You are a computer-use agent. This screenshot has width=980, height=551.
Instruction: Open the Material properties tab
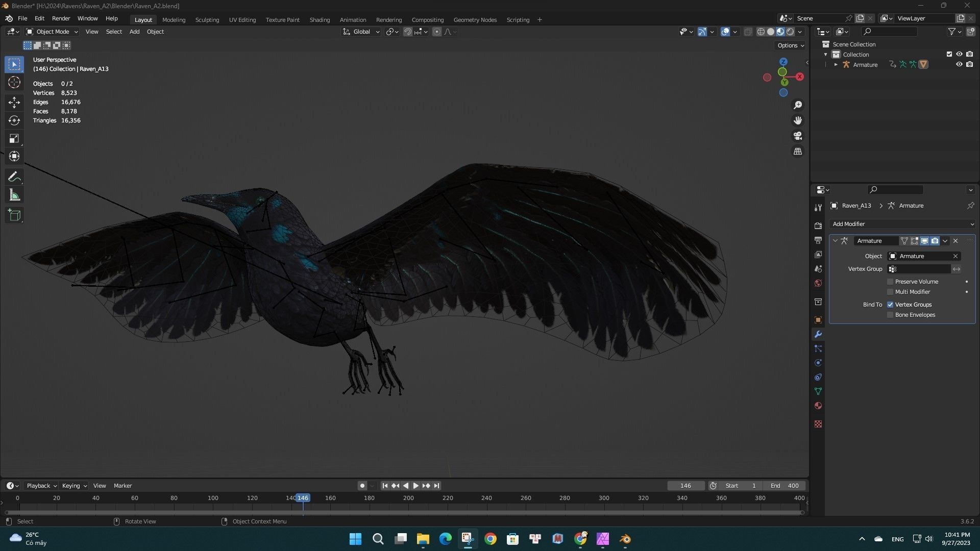click(x=818, y=406)
